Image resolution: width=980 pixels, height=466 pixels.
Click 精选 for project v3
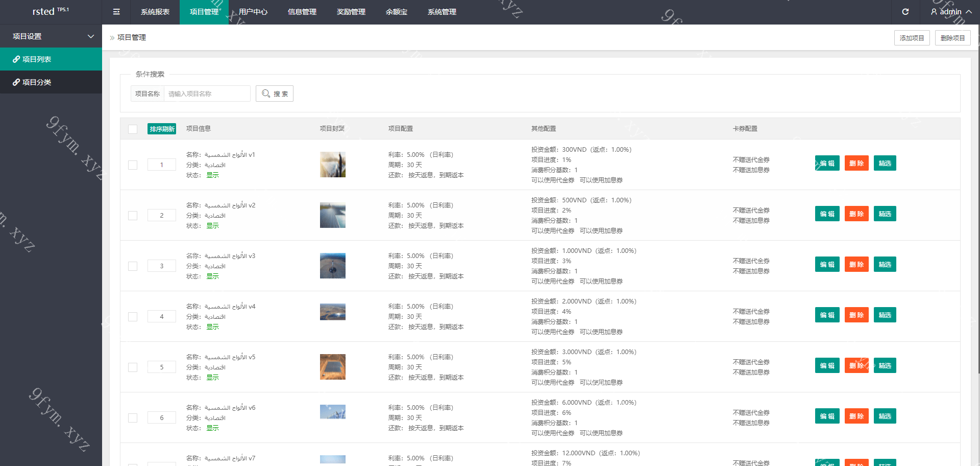[885, 264]
